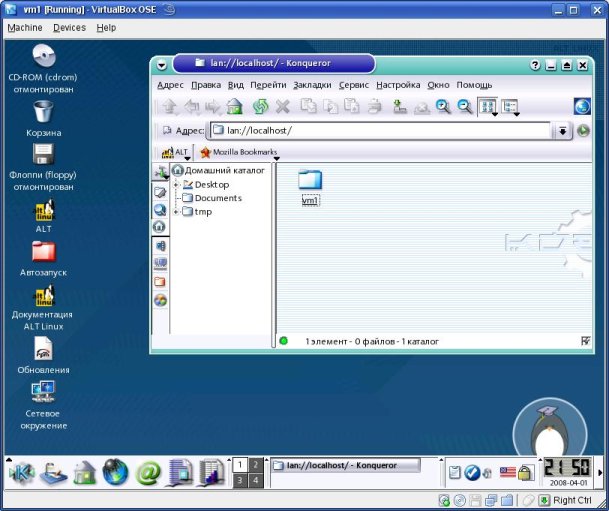Open the VirtualBox Machine menu

click(25, 28)
